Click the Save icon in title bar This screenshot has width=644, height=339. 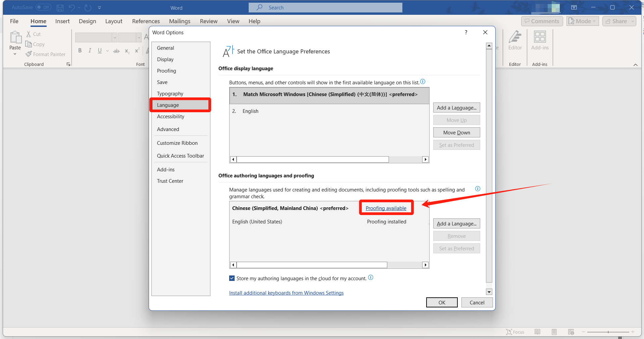[60, 8]
